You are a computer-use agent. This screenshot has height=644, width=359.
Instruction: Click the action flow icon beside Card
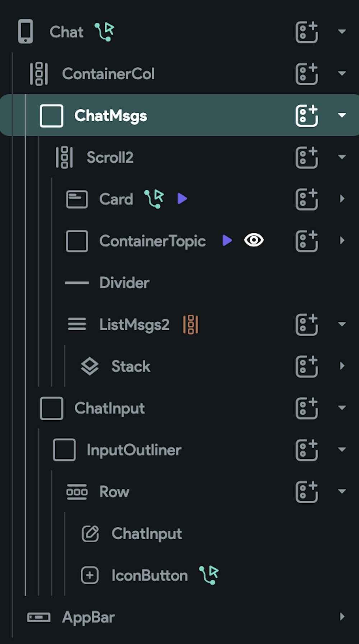pyautogui.click(x=154, y=199)
